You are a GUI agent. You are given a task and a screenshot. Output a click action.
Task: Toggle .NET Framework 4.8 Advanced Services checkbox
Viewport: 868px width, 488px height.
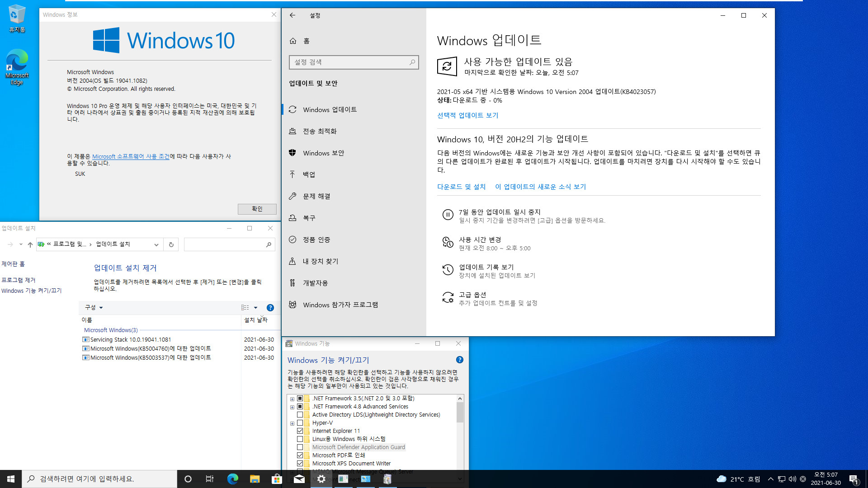click(x=300, y=407)
